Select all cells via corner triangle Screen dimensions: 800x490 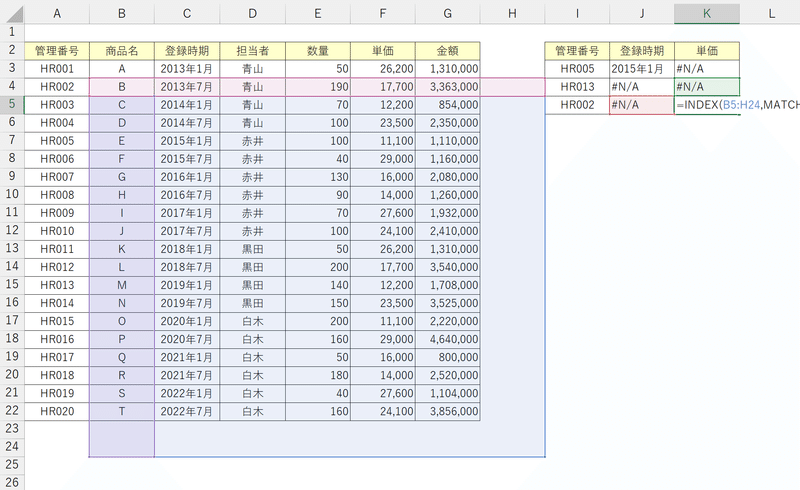(x=14, y=14)
